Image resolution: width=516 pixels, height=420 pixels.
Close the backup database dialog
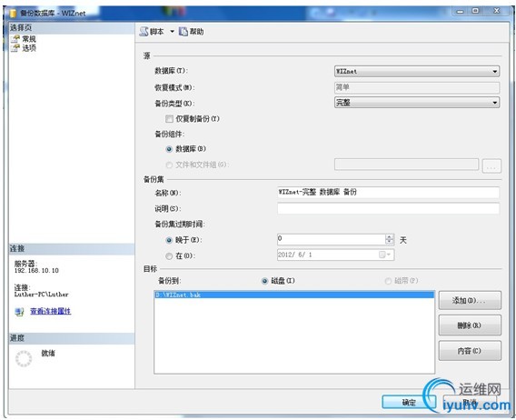497,11
